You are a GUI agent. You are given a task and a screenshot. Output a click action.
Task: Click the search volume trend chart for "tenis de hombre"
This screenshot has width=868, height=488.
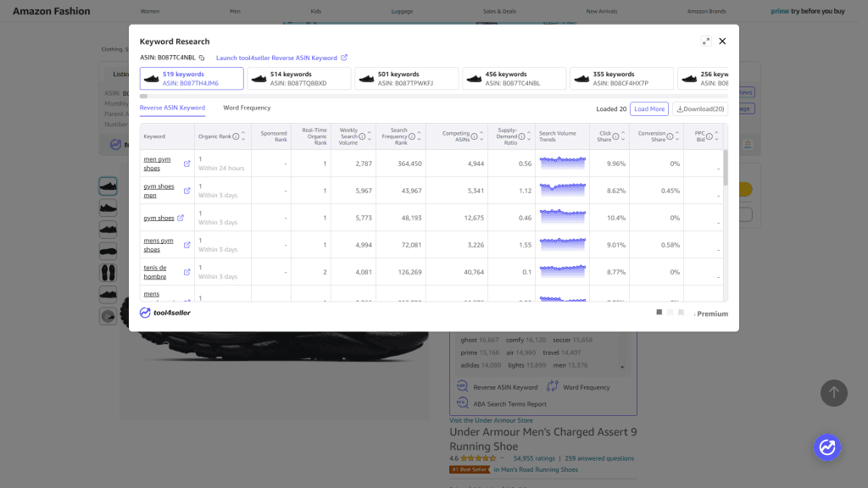pos(563,271)
